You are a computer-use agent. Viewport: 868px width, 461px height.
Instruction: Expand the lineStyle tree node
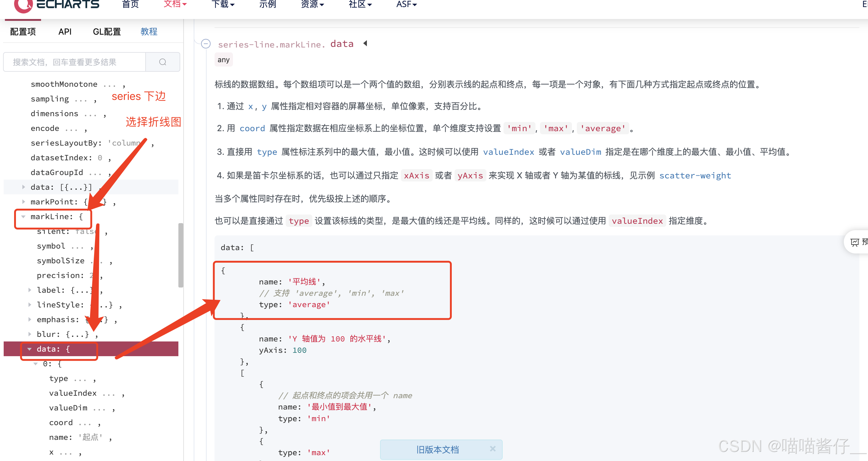(30, 305)
